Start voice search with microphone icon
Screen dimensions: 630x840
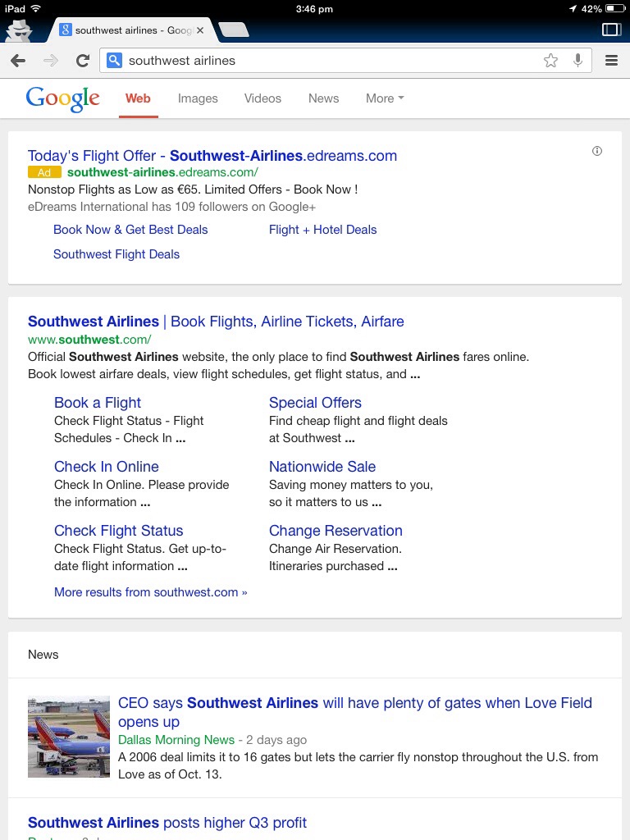click(578, 61)
